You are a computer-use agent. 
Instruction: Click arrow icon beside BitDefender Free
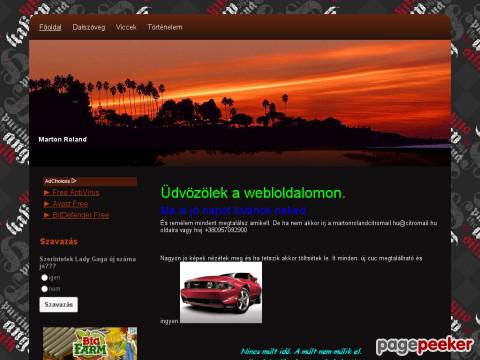[47, 215]
